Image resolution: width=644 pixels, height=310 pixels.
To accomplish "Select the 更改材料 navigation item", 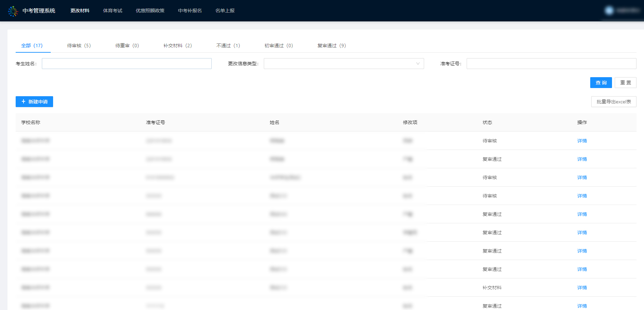I will (x=80, y=11).
